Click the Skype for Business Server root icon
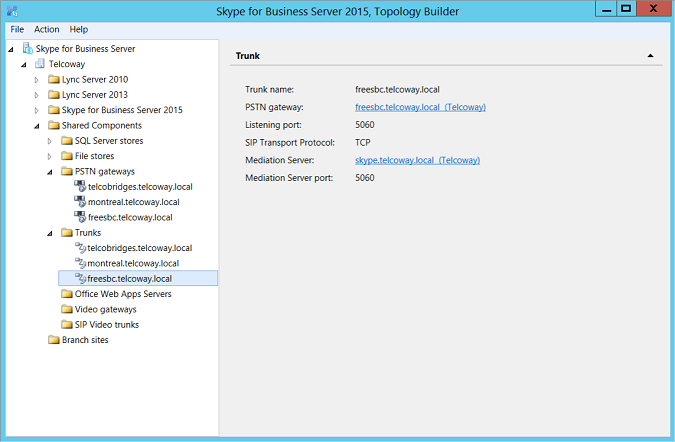The height and width of the screenshot is (442, 675). click(27, 48)
